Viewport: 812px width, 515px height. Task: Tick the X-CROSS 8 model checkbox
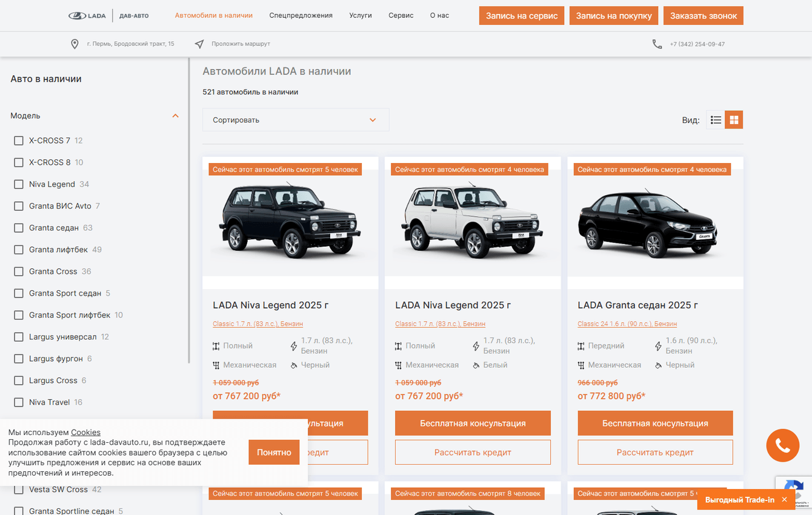pos(19,162)
